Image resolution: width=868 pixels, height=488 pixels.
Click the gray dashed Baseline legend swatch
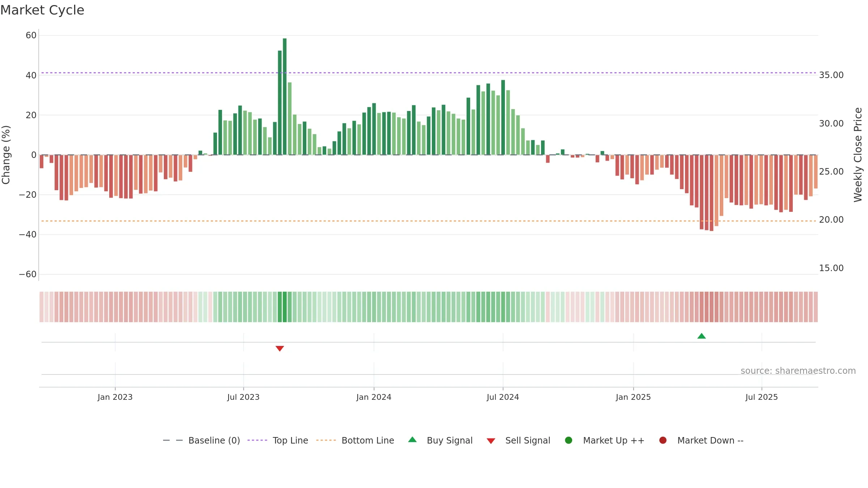coord(173,440)
